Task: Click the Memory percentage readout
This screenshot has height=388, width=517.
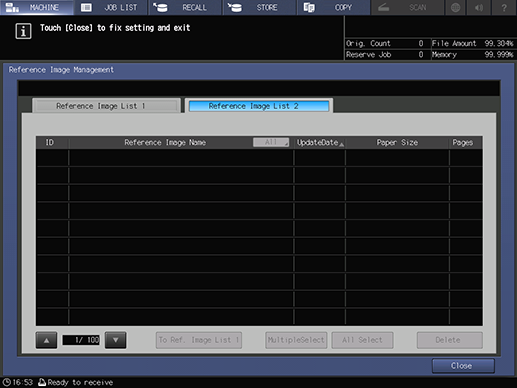Action: [x=499, y=55]
